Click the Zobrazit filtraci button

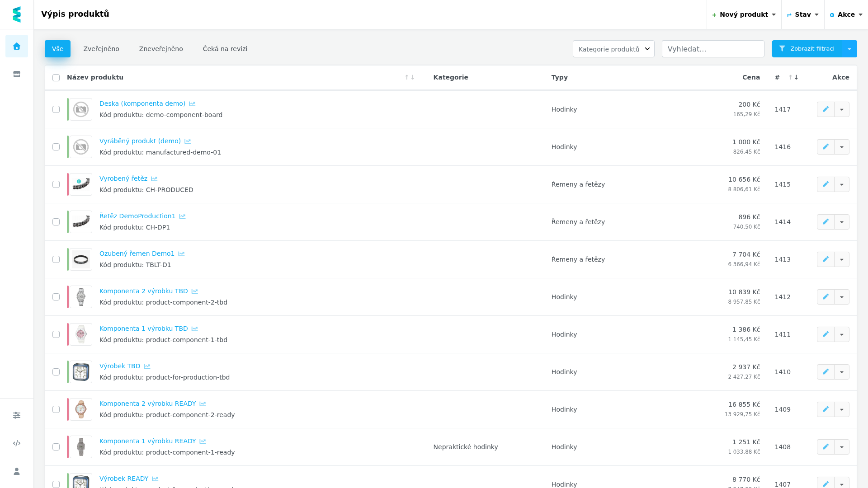[x=807, y=49]
